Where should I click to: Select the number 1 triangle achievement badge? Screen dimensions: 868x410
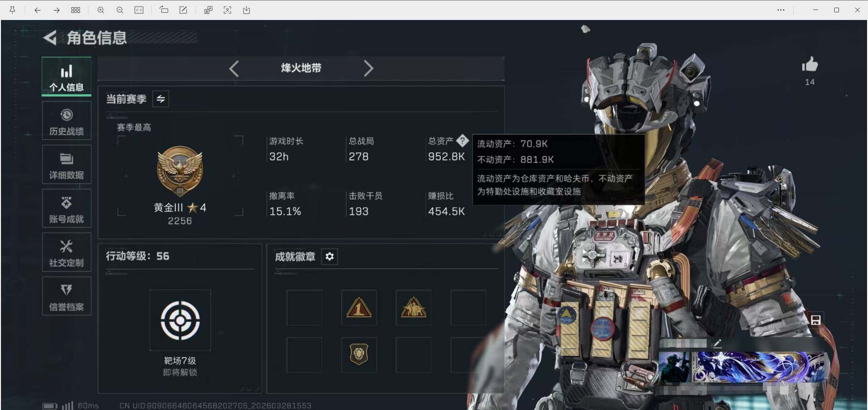coord(359,308)
